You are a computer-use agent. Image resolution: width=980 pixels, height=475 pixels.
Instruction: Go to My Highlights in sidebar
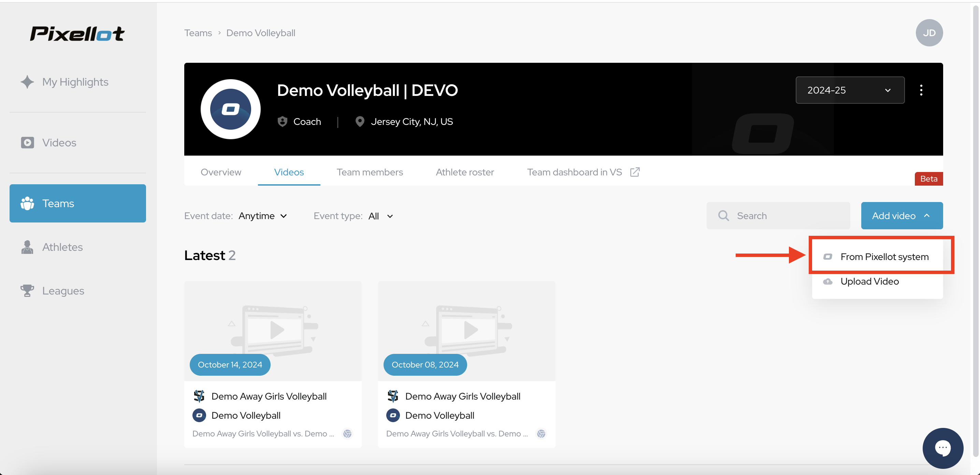coord(77,82)
